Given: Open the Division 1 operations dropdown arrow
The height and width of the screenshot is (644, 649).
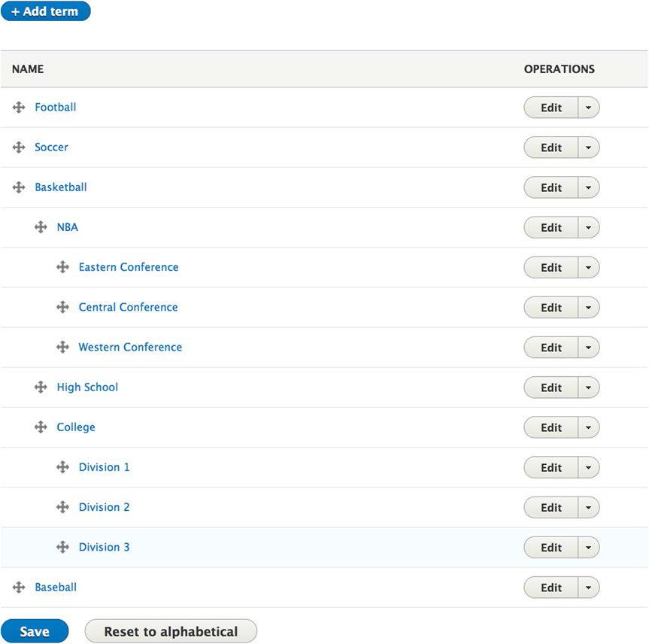Looking at the screenshot, I should click(x=588, y=467).
